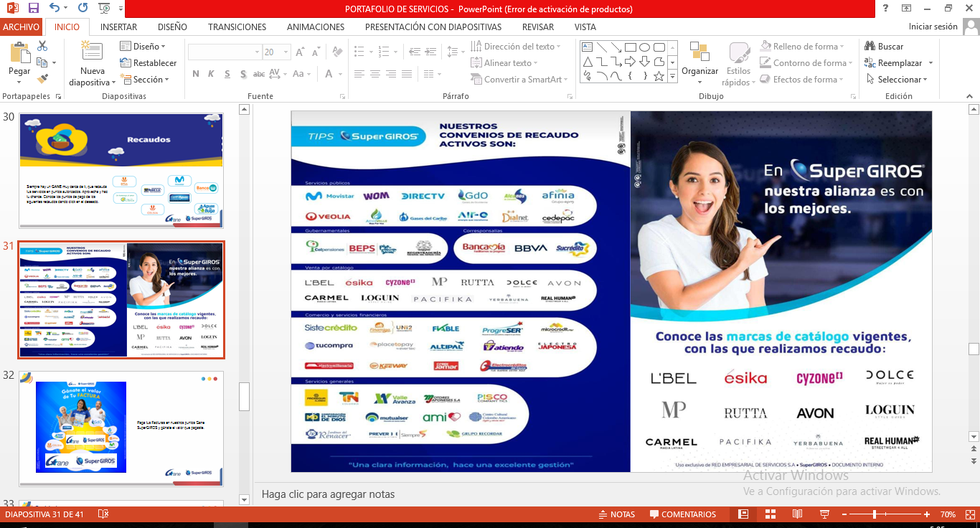
Task: Center the paragraph text
Action: (376, 74)
